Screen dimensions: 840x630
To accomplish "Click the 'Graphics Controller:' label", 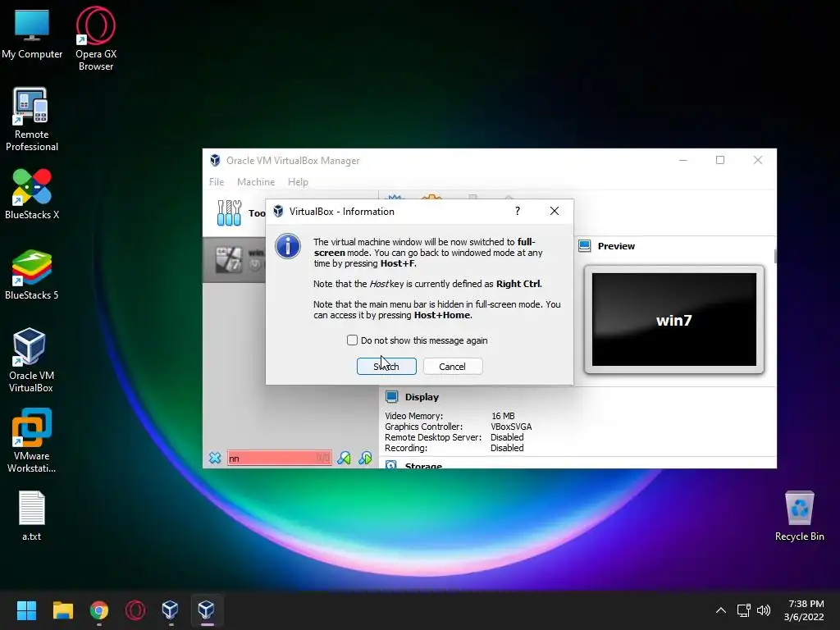I will [x=423, y=427].
